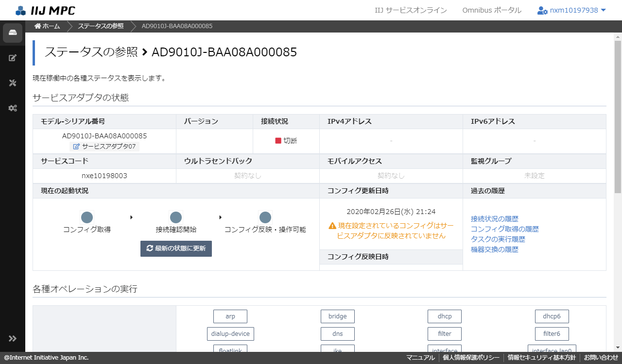
Task: Open 個人情報保護ポリシー footer link
Action: pyautogui.click(x=471, y=358)
